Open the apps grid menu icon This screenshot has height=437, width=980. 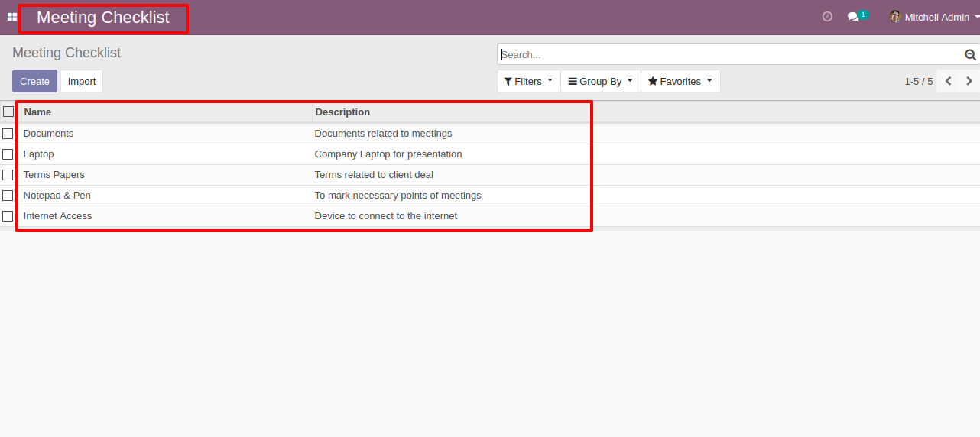coord(12,17)
